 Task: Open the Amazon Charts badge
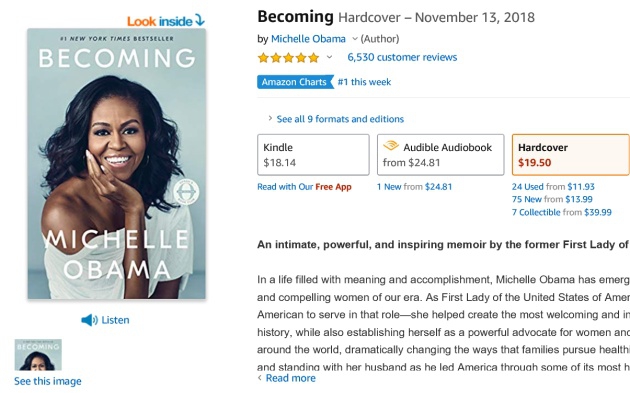(x=295, y=82)
